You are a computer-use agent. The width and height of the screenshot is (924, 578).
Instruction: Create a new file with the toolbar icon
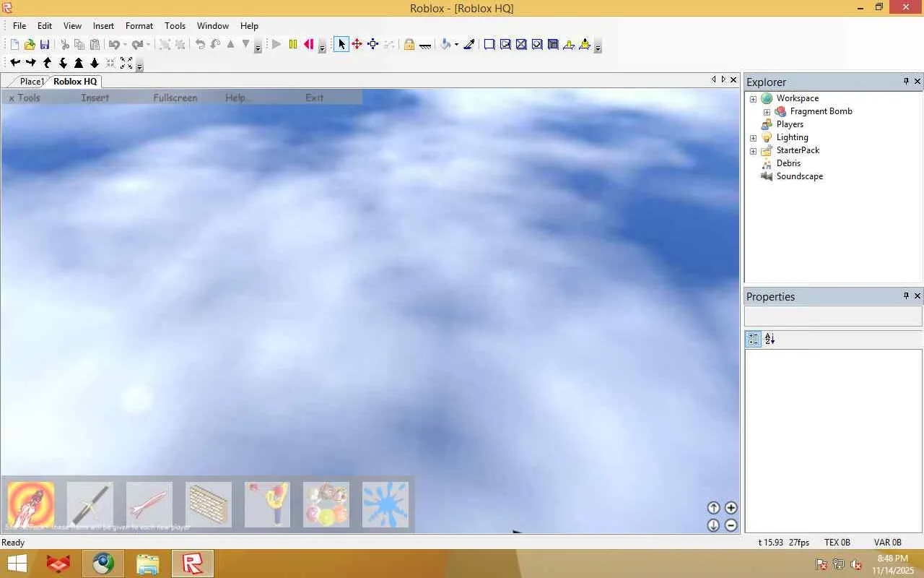(14, 45)
